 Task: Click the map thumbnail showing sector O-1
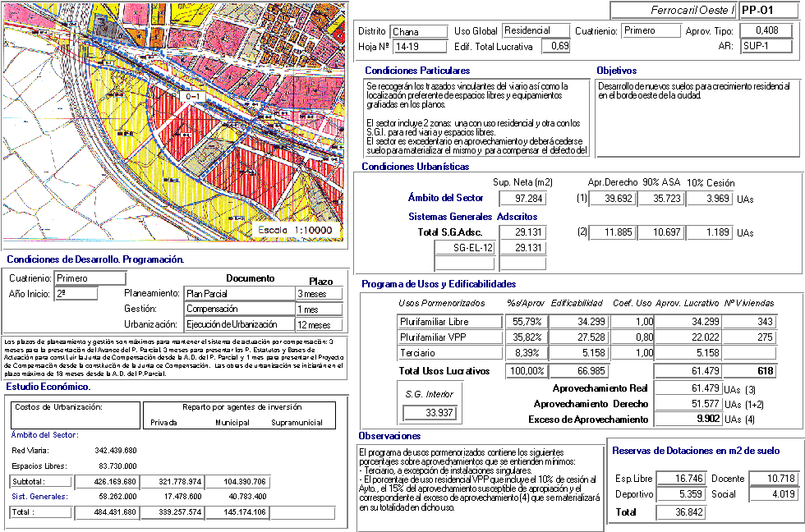click(x=173, y=125)
